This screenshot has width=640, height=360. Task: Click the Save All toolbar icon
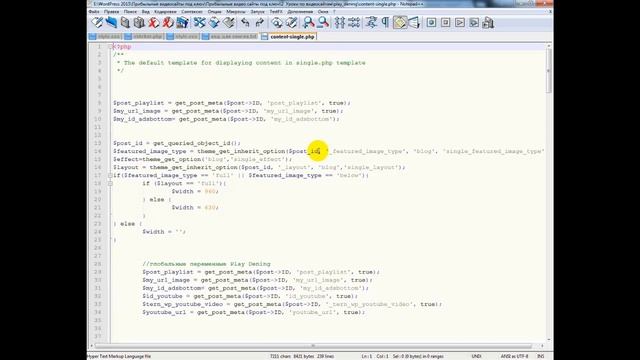139,23
